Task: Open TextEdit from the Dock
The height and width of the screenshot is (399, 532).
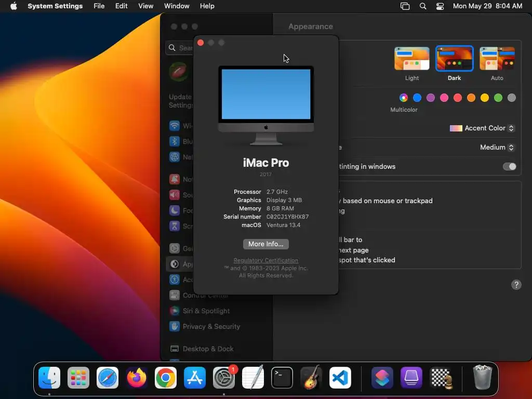Action: 253,377
